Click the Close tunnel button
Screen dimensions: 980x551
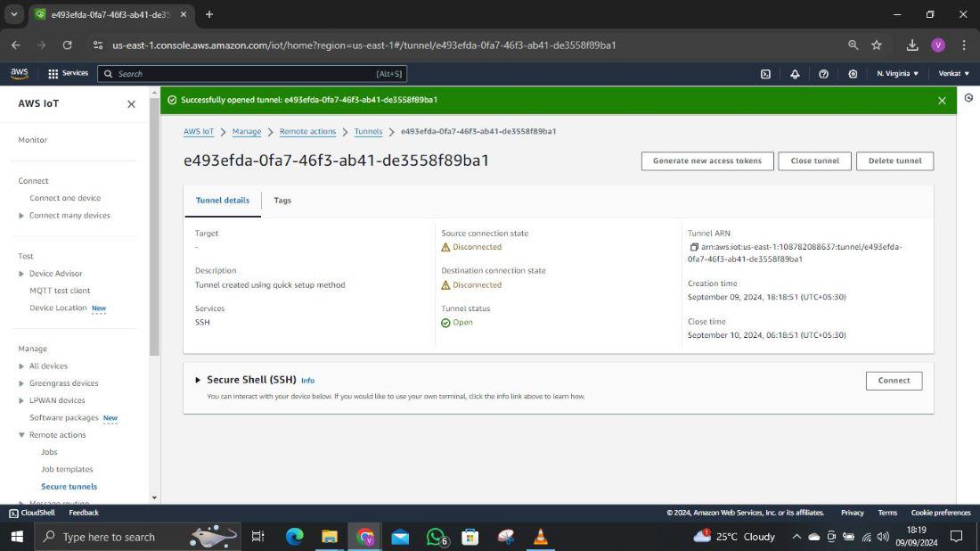tap(814, 160)
